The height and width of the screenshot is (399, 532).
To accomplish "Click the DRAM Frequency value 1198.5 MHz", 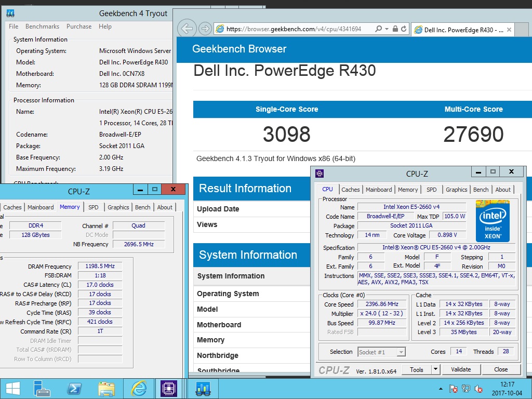I will click(x=100, y=267).
